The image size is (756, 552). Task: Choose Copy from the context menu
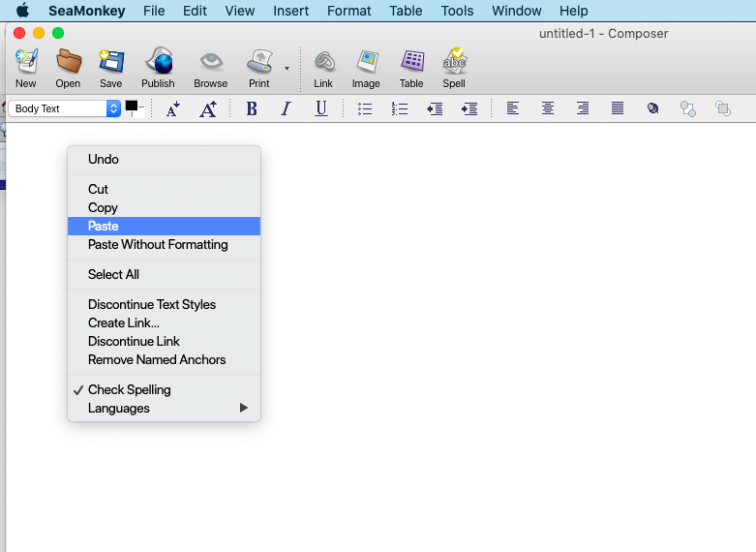click(x=164, y=207)
